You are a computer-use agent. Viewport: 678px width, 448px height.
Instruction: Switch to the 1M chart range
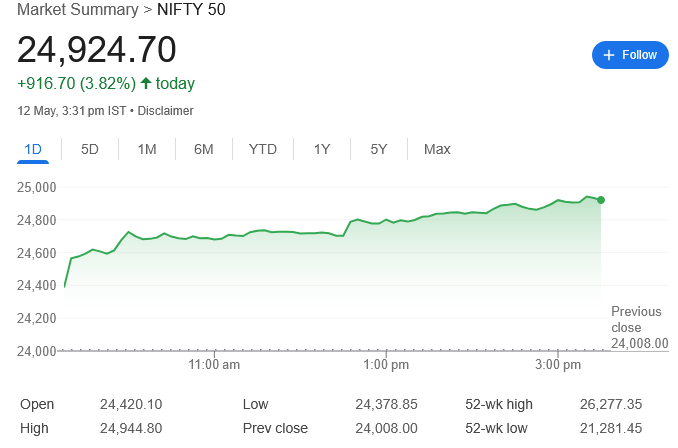(x=147, y=149)
